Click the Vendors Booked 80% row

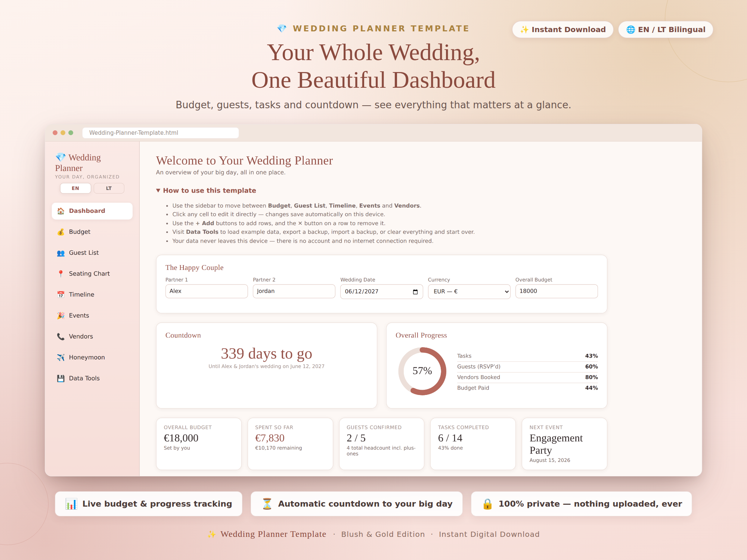click(x=527, y=377)
